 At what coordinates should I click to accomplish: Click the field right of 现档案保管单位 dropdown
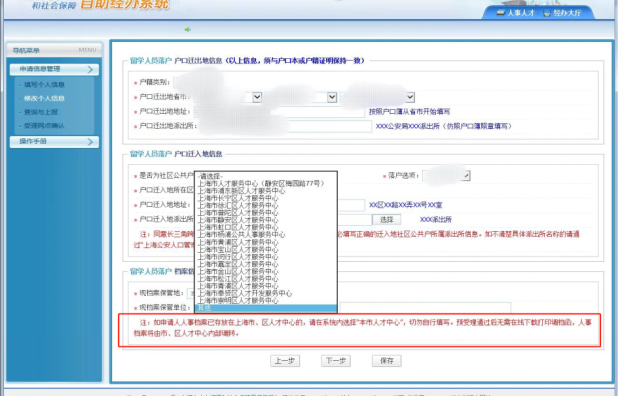click(x=425, y=308)
